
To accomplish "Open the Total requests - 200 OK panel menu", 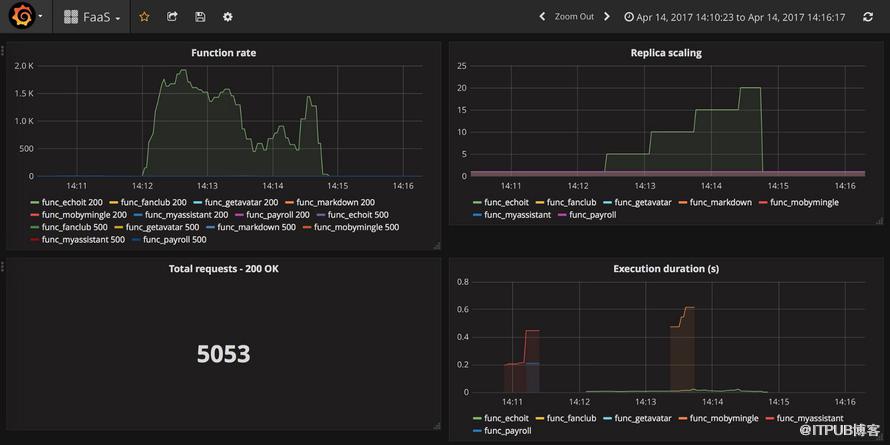I will (x=223, y=269).
